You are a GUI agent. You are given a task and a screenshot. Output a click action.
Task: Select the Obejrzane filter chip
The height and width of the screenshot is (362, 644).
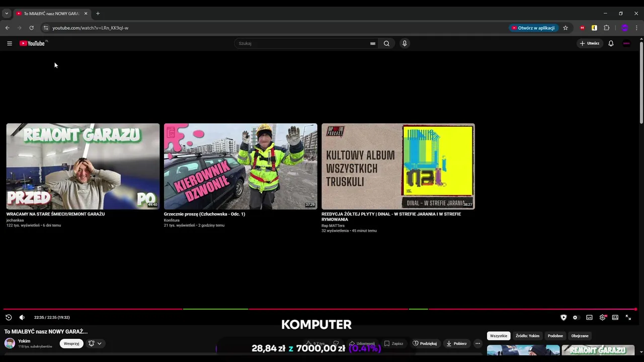580,336
